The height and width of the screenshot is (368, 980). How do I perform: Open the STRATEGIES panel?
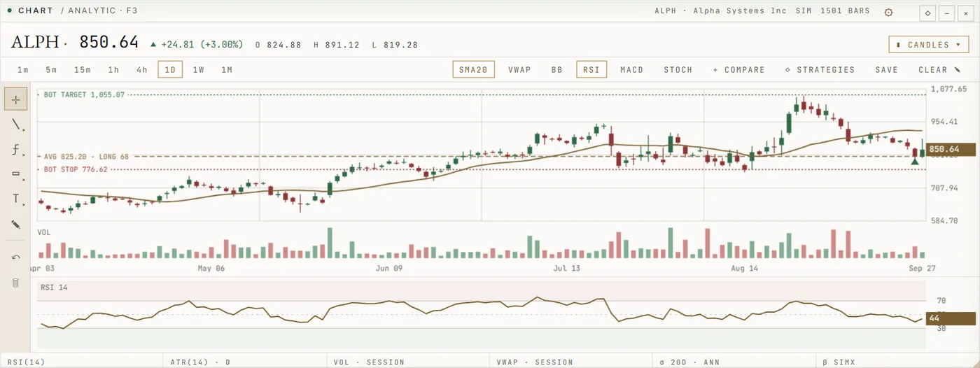pyautogui.click(x=820, y=70)
